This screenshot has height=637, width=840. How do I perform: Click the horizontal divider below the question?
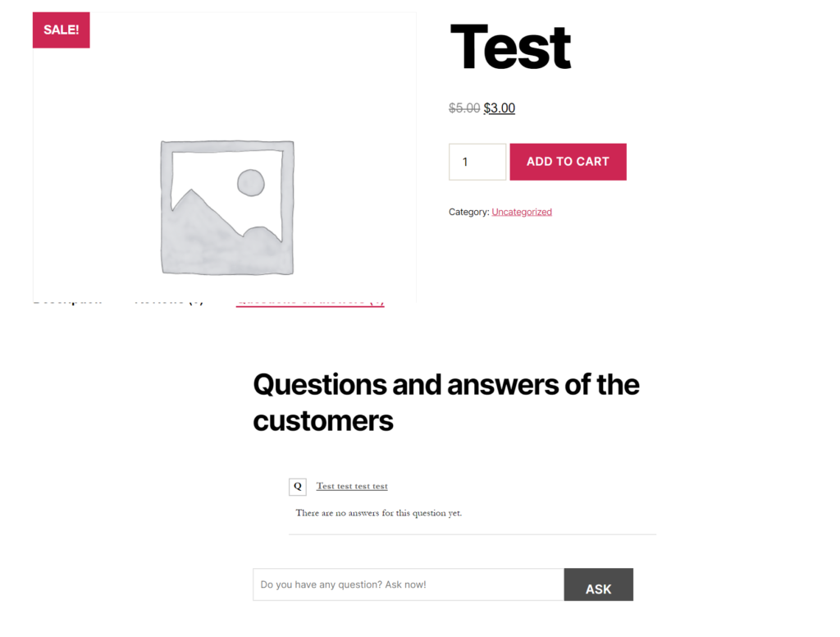coord(472,534)
